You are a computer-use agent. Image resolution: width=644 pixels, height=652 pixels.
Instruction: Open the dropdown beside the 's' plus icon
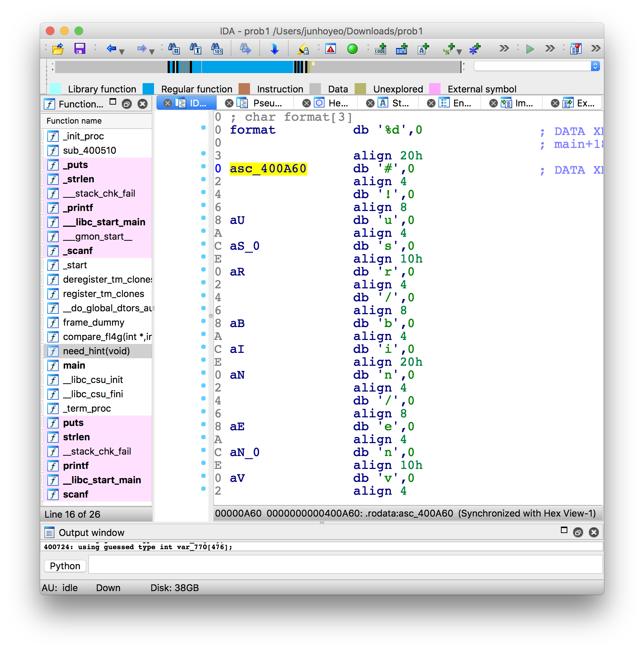tap(459, 52)
